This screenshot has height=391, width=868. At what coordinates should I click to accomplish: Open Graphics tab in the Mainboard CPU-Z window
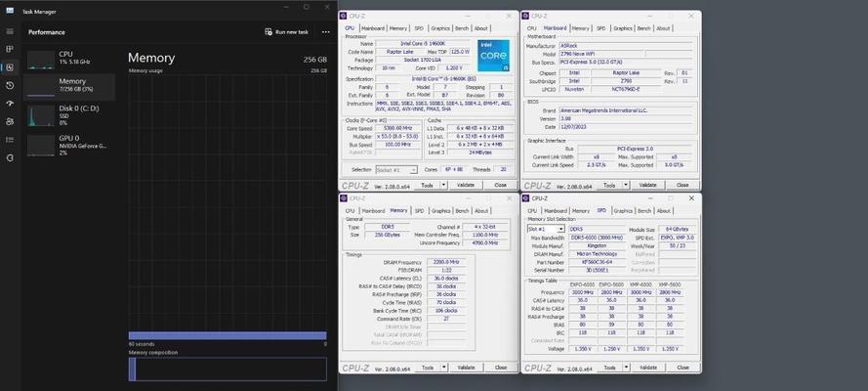tap(623, 28)
